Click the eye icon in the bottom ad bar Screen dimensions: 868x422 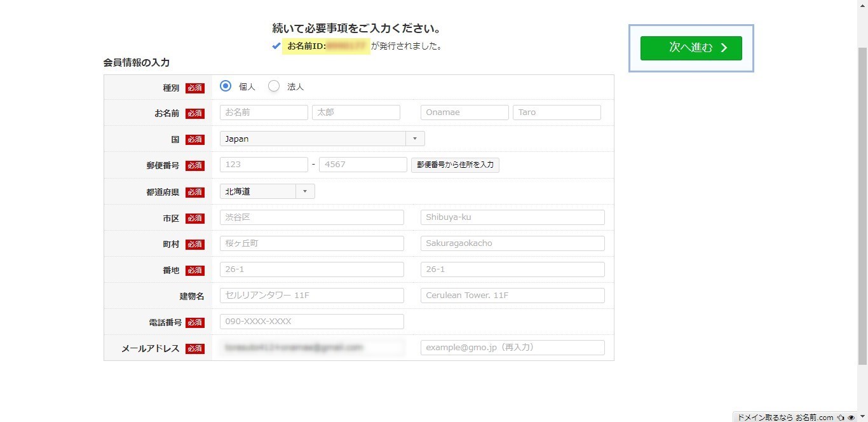(851, 418)
